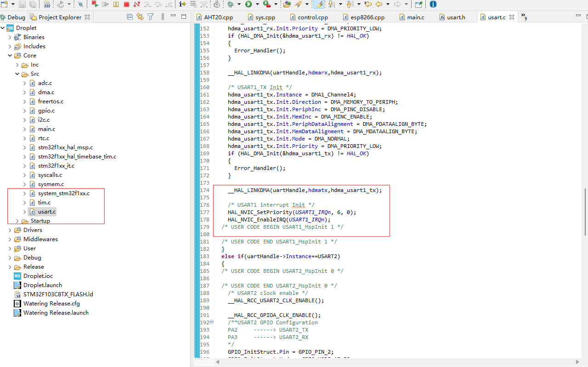Click the Pin Editor toolbar icon

[418, 4]
